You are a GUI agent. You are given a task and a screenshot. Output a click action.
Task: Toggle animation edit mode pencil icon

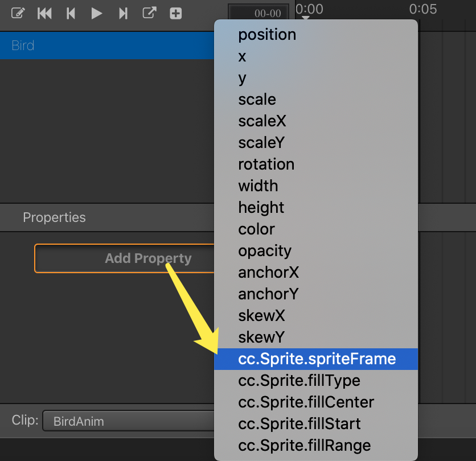[x=18, y=13]
